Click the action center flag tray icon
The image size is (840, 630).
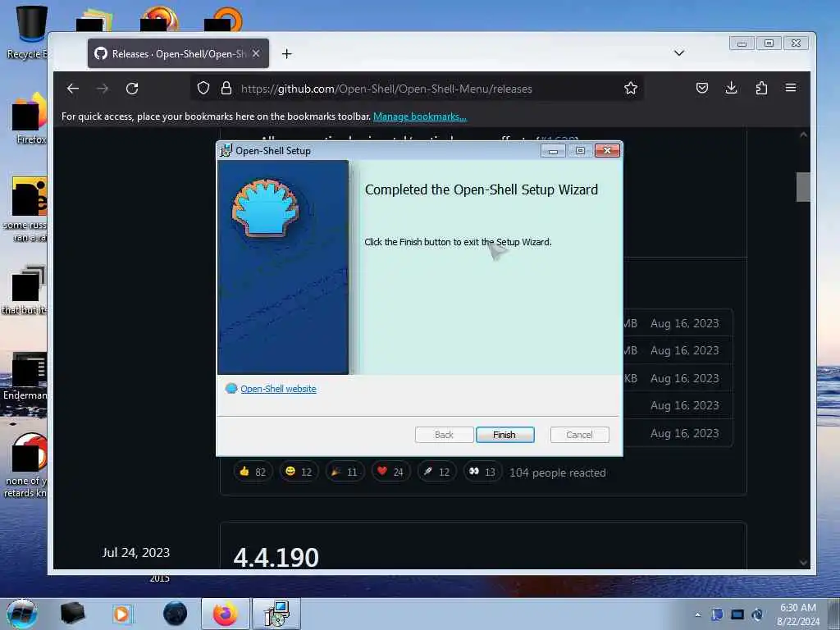click(717, 614)
